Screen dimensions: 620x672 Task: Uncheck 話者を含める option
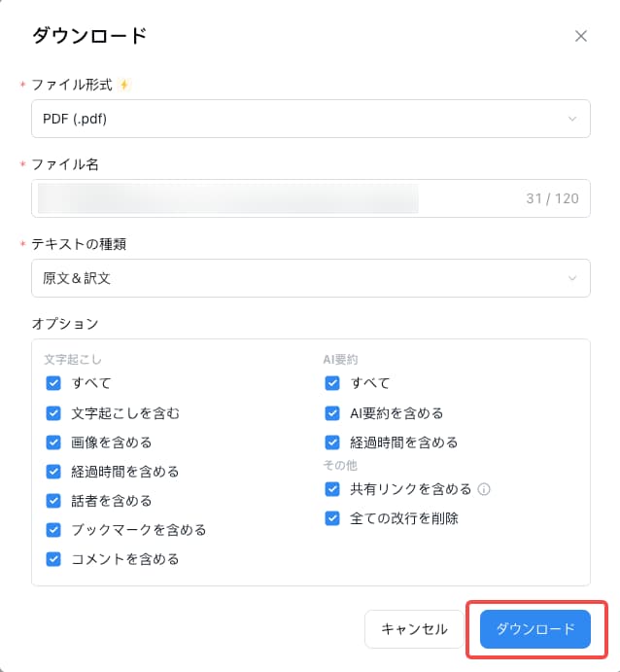coord(53,501)
